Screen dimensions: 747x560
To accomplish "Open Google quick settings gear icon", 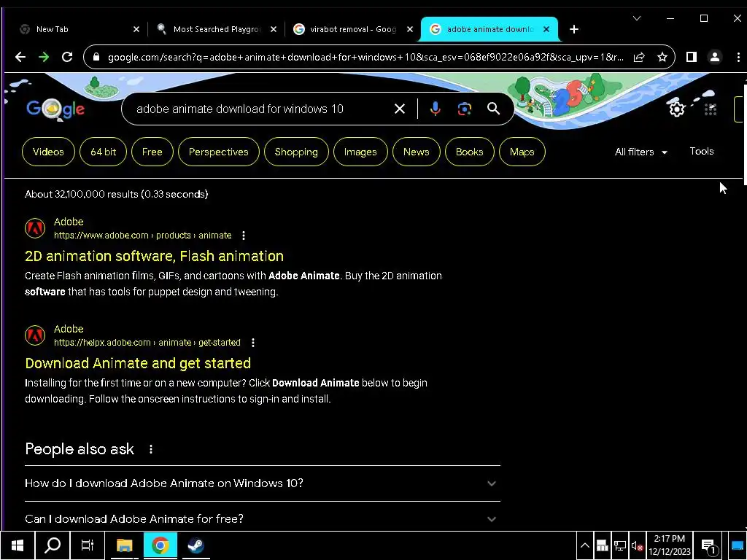I will pyautogui.click(x=676, y=109).
